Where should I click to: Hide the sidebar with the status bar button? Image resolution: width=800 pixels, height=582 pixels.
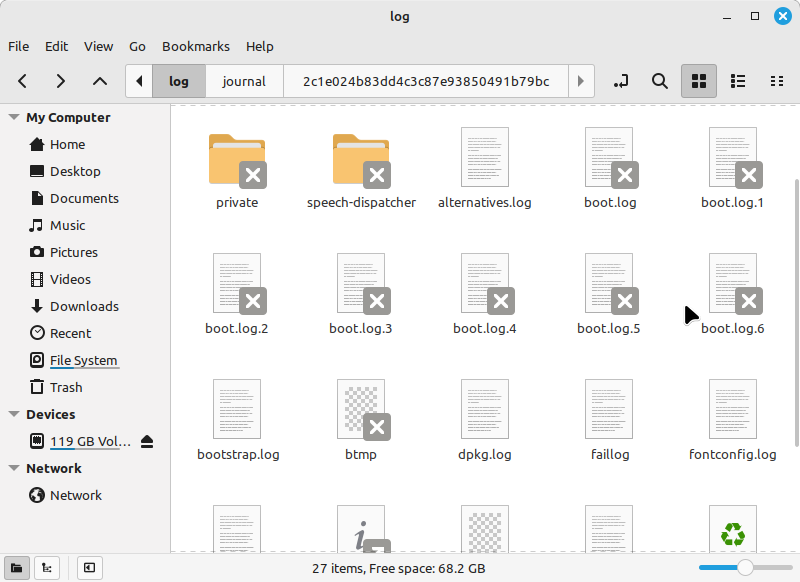click(x=90, y=568)
